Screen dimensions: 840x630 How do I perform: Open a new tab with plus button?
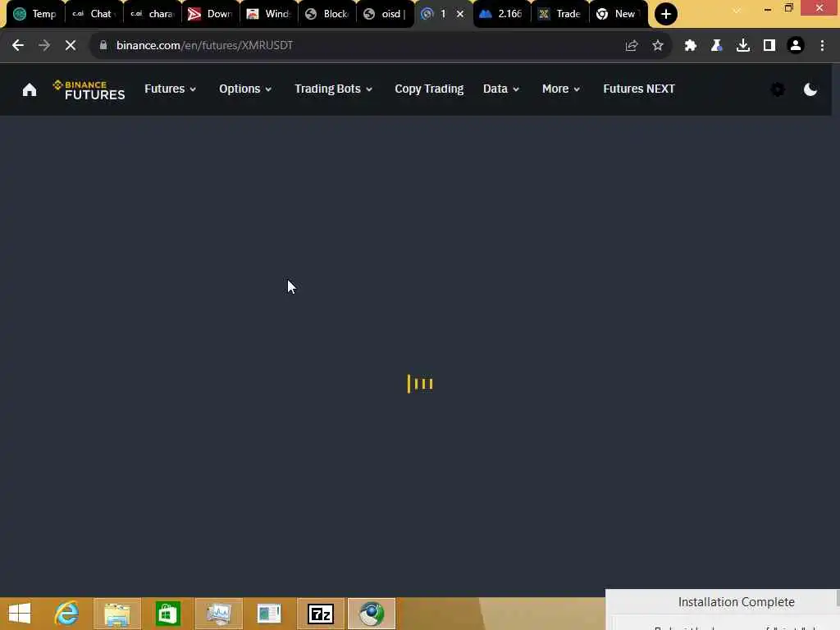665,14
